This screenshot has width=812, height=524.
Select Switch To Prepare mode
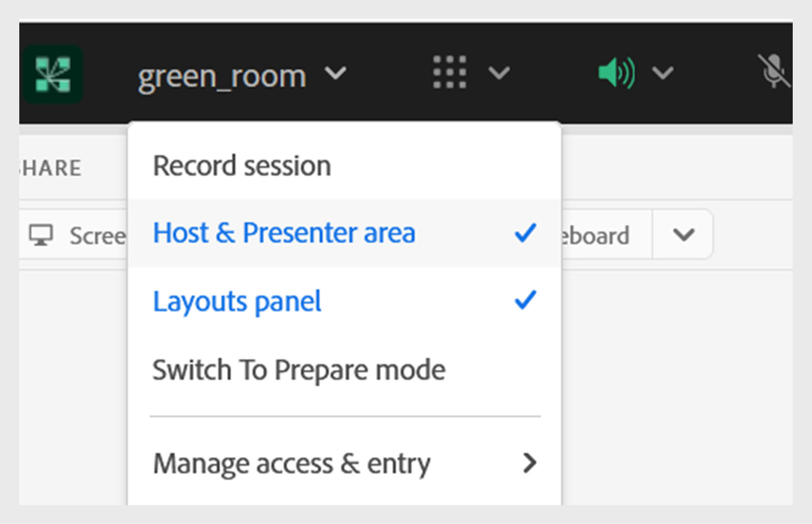click(299, 370)
